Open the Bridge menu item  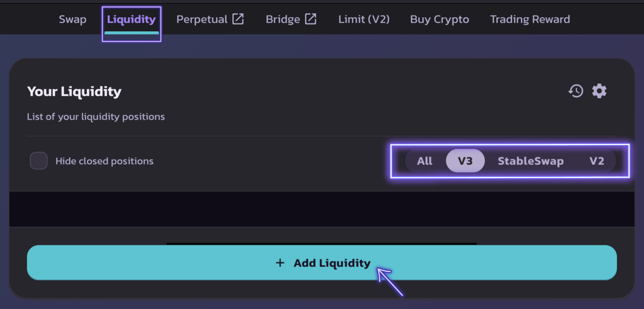(283, 19)
